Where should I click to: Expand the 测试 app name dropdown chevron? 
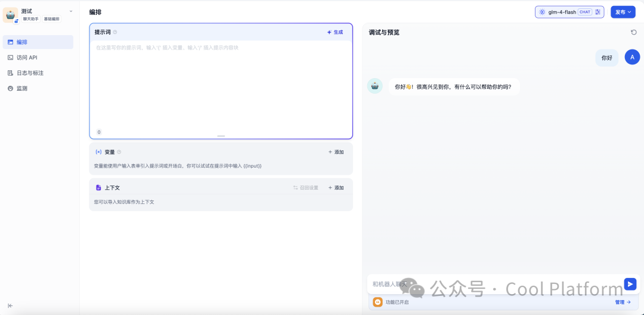click(71, 11)
